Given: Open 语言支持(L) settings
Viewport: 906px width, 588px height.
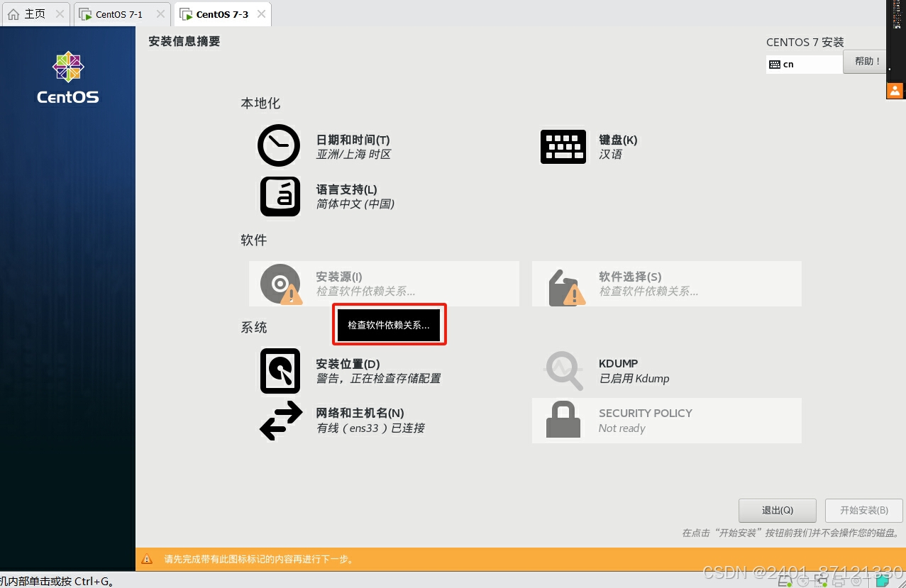Looking at the screenshot, I should [346, 189].
